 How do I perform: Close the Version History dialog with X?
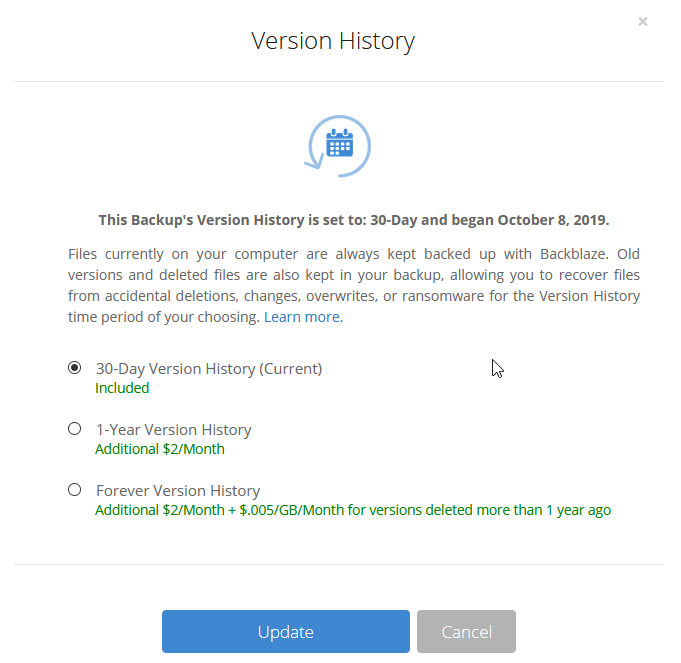point(643,21)
